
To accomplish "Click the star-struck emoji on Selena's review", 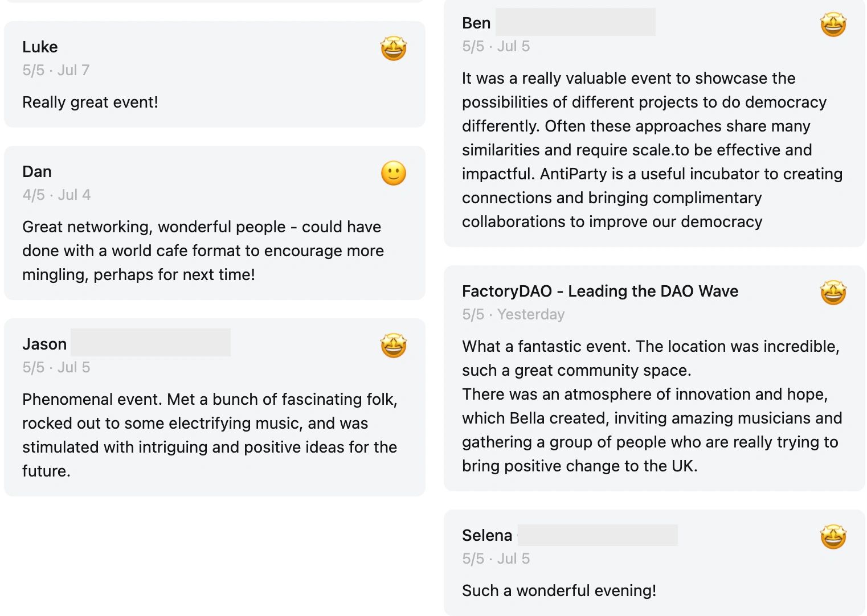I will coord(833,537).
